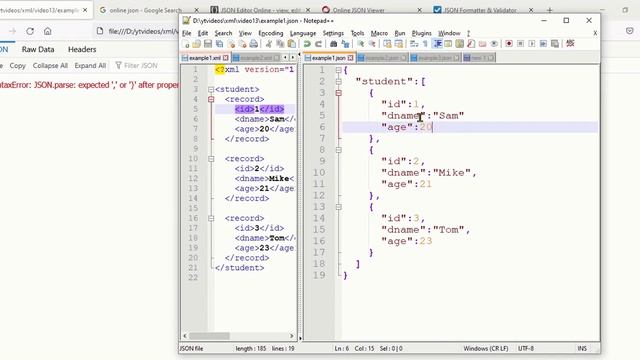This screenshot has height=360, width=640.
Task: Open the Headers tab in Firefox JSON viewer
Action: pos(82,49)
